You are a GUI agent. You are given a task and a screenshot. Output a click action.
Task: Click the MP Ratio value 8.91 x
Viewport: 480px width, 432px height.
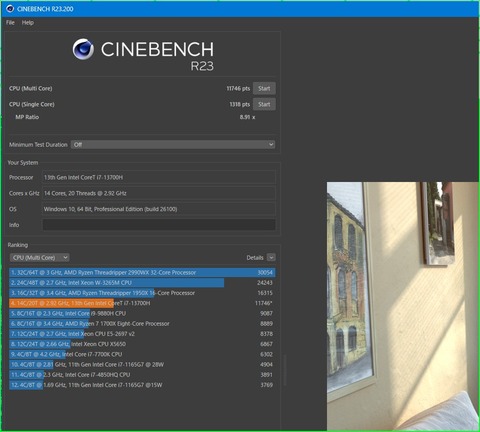click(247, 117)
